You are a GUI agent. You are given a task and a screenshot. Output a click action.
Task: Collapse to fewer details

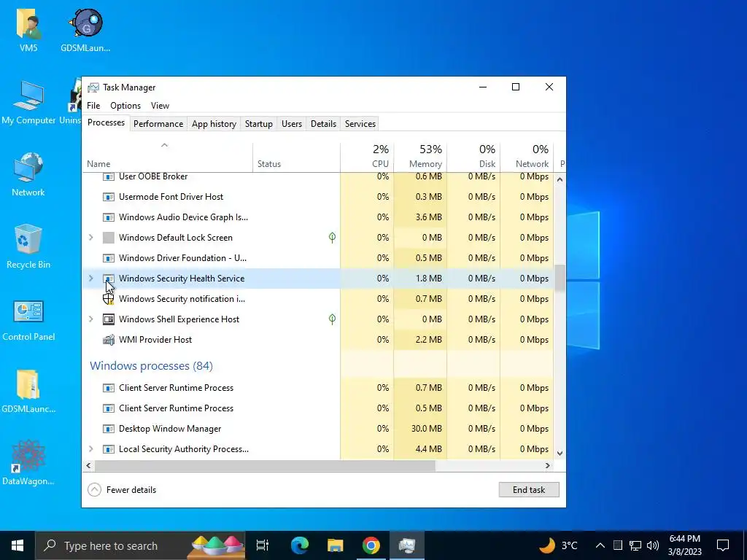point(123,489)
